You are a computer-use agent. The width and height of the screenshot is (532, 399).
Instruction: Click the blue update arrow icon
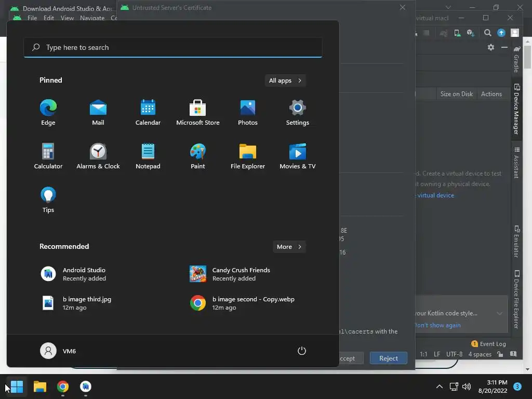pyautogui.click(x=501, y=33)
